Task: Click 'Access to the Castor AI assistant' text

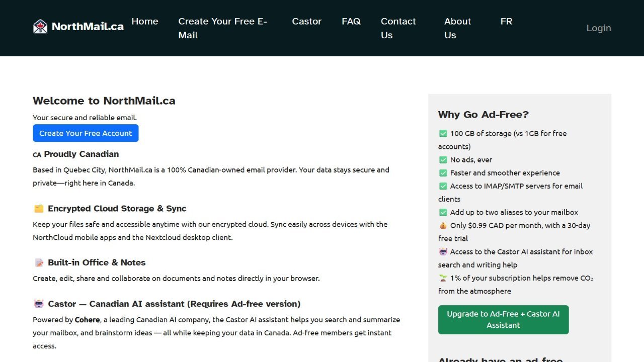Action: 510,251
